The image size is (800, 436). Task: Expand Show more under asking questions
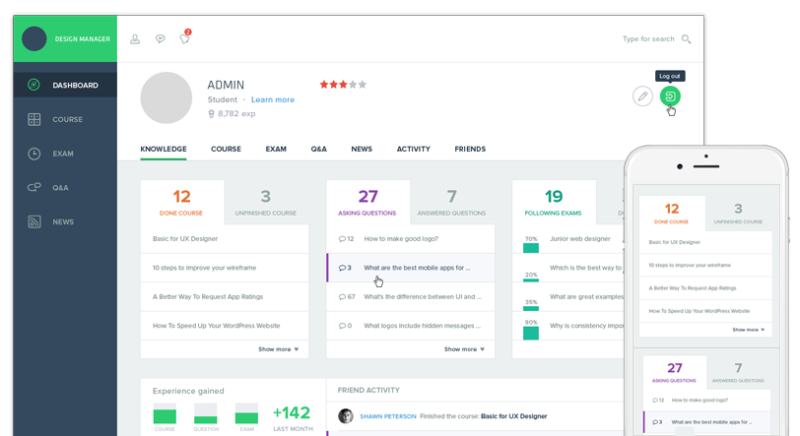[x=464, y=349]
